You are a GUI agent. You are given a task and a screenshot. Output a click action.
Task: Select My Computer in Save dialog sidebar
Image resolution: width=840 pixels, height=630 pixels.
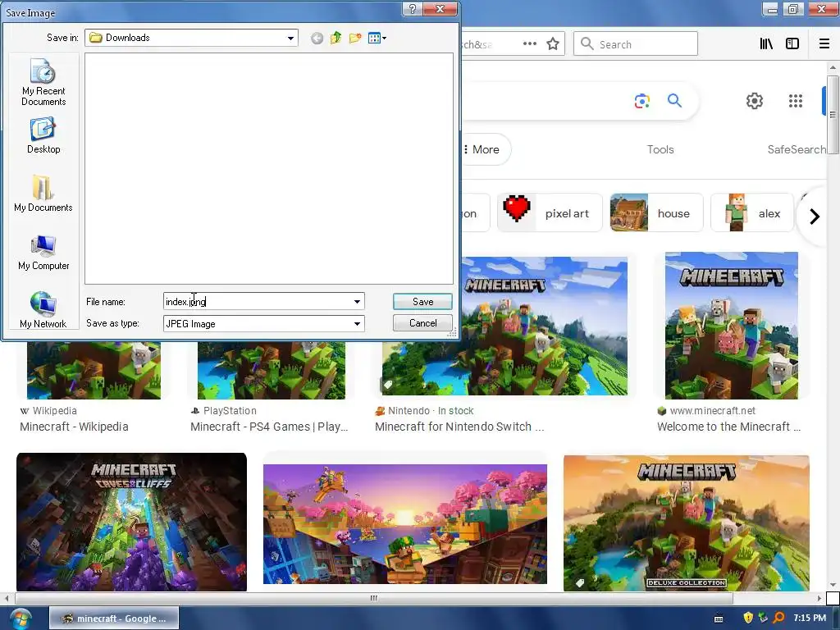click(x=43, y=252)
